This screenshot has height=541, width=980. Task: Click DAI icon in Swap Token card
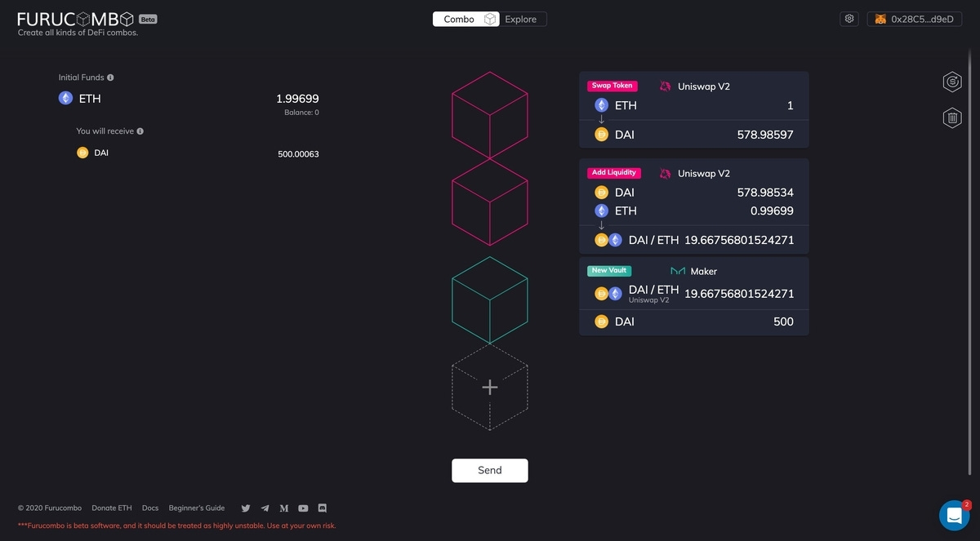pos(602,135)
